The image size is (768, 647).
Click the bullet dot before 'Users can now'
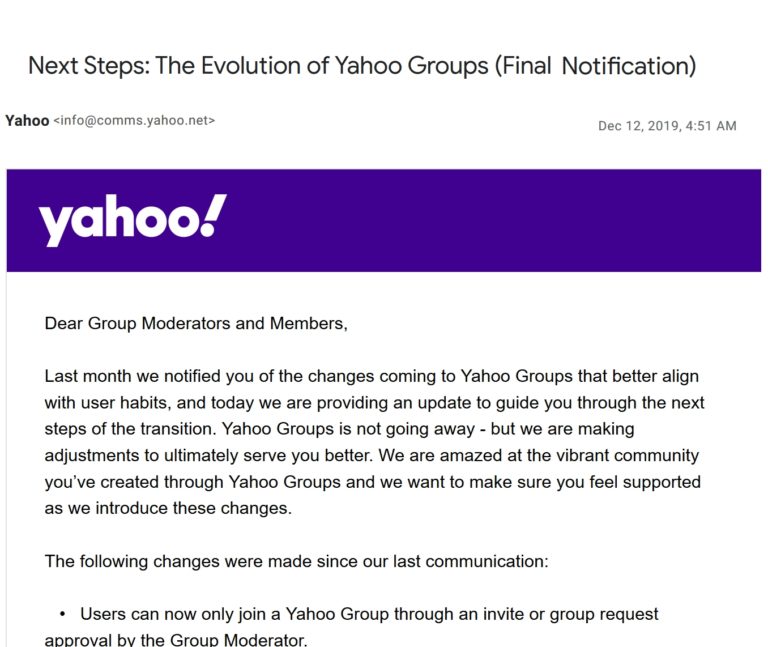[62, 614]
